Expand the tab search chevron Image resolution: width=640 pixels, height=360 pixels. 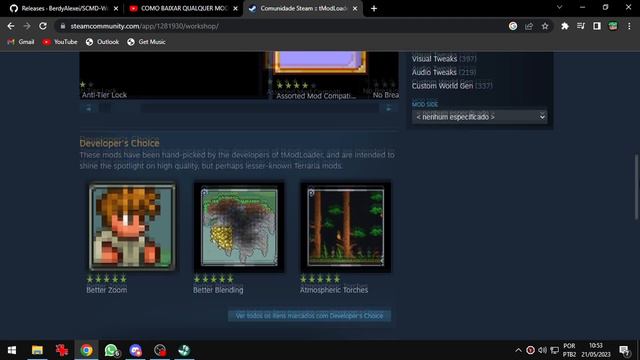(x=560, y=7)
